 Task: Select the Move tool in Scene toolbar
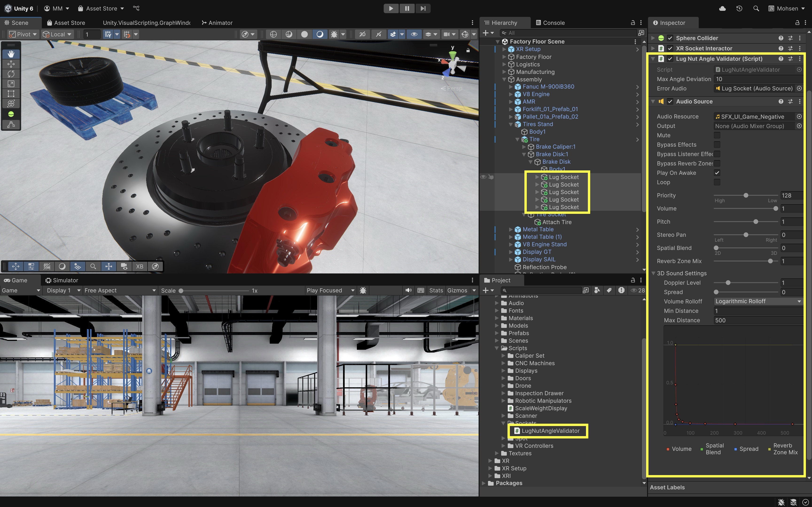click(11, 64)
